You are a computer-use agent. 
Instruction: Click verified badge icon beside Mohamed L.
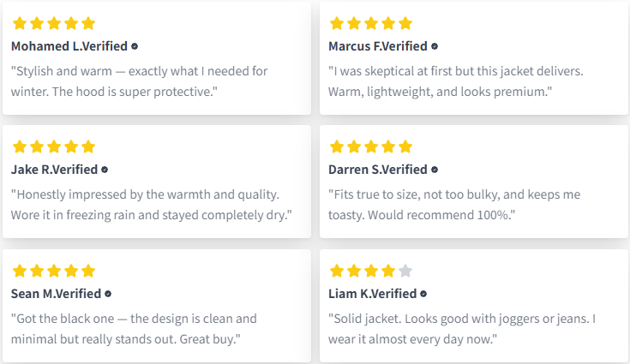135,46
